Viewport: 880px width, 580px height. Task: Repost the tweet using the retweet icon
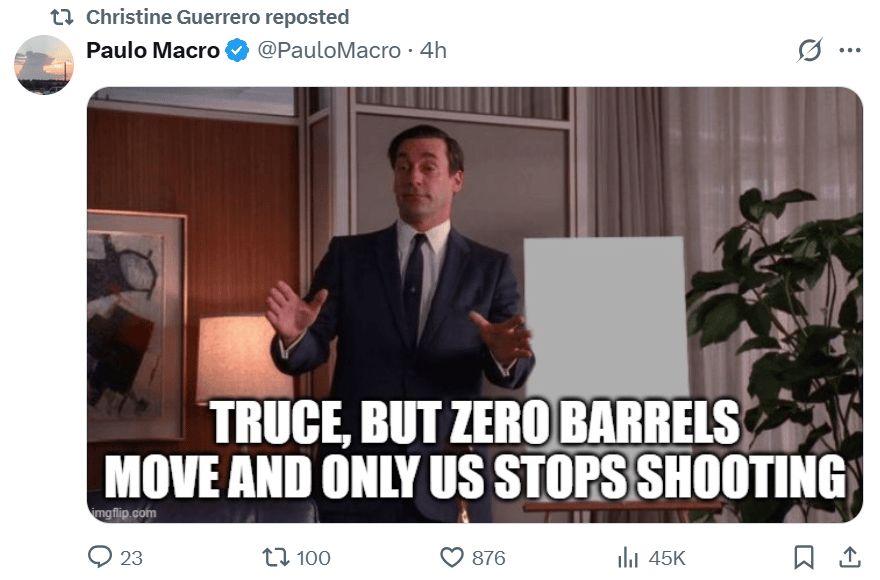coord(276,557)
